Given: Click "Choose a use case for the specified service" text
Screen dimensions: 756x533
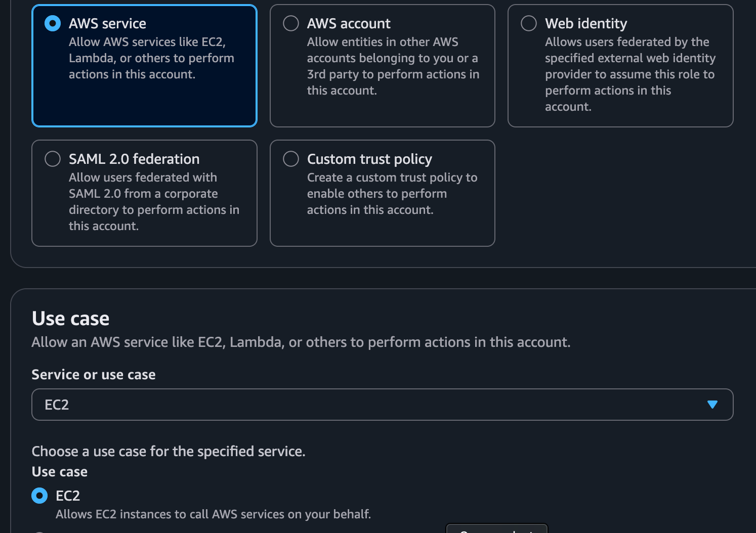Looking at the screenshot, I should tap(169, 451).
